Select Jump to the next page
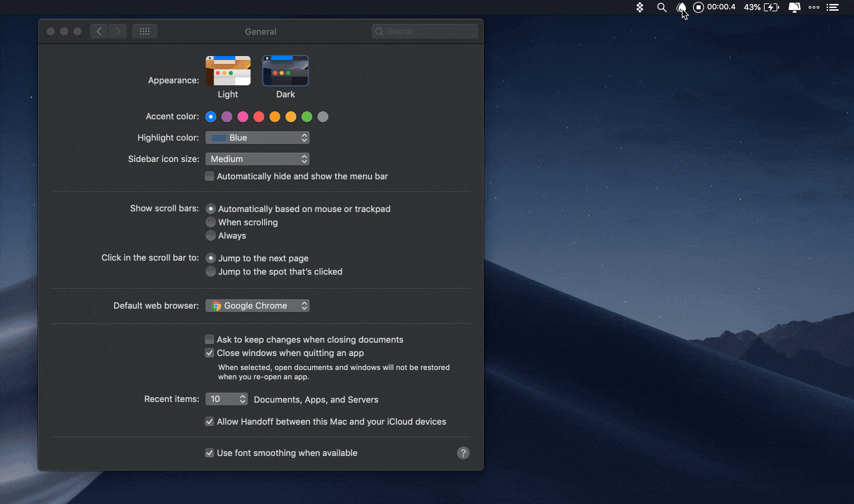 (x=211, y=258)
